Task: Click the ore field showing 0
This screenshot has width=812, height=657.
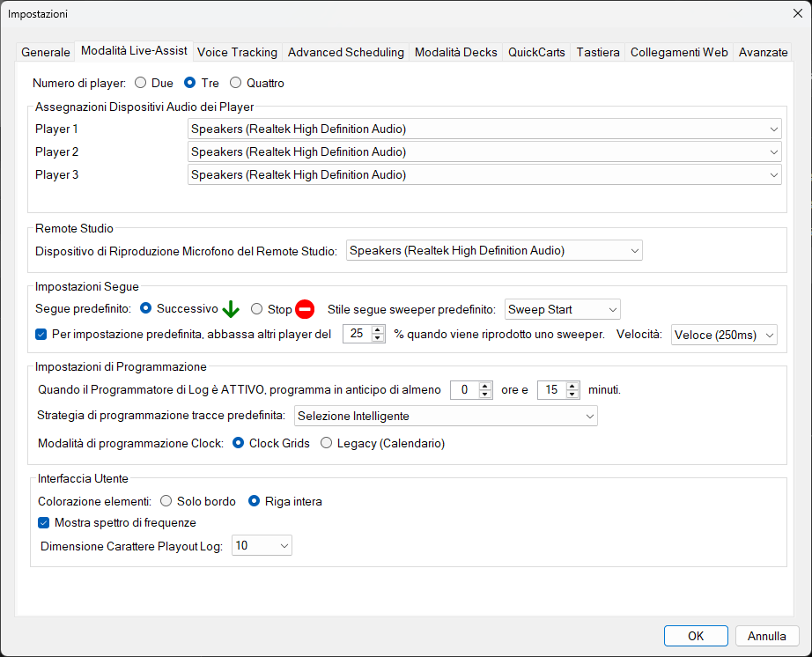Action: [465, 390]
